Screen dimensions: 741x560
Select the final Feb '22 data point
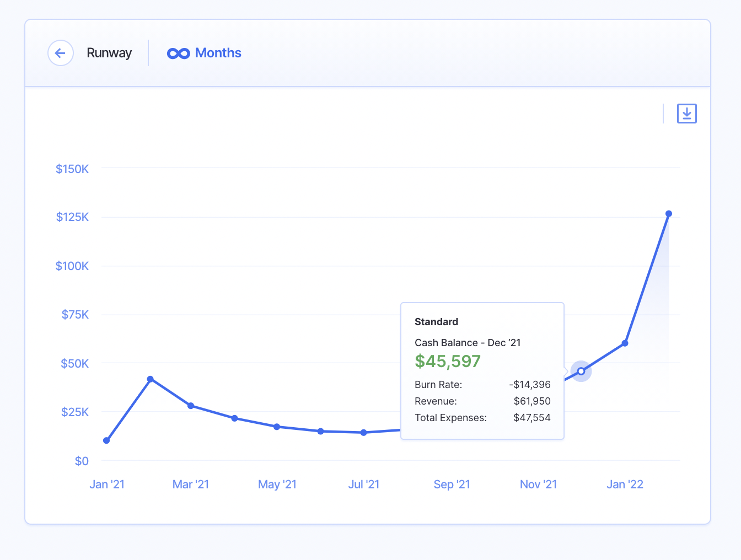[669, 214]
